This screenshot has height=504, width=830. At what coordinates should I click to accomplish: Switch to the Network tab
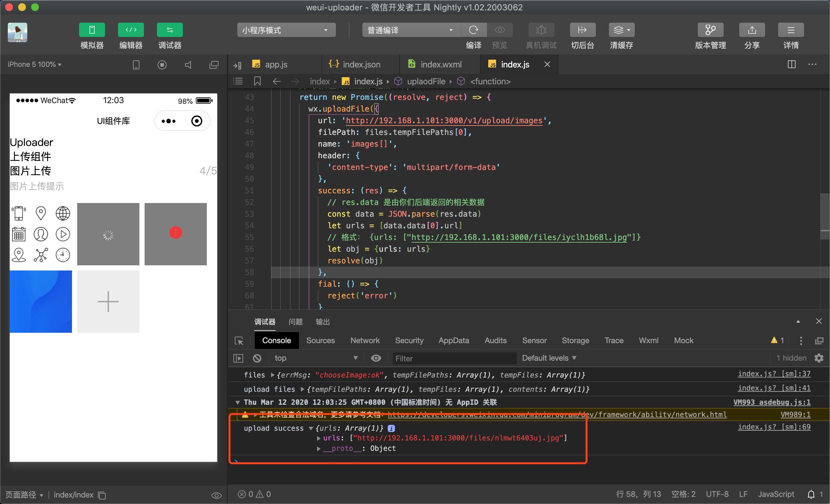tap(365, 341)
